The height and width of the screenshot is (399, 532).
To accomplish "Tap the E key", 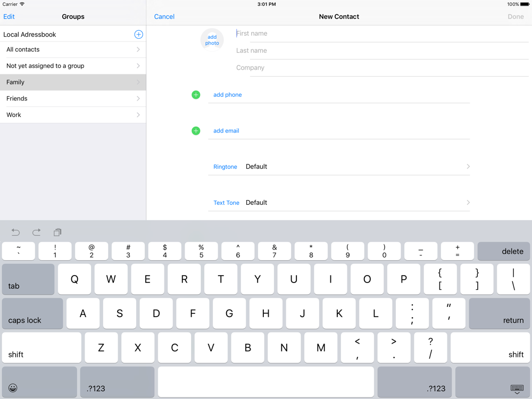I will click(147, 279).
